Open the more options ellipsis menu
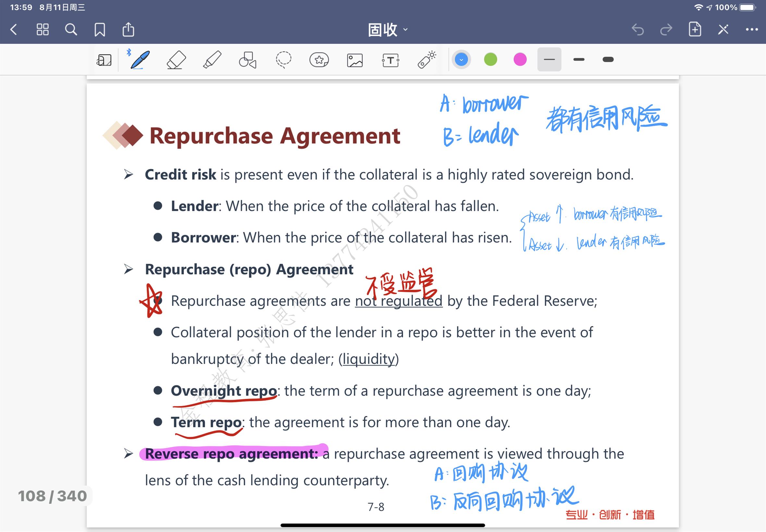766x532 pixels. pyautogui.click(x=752, y=30)
